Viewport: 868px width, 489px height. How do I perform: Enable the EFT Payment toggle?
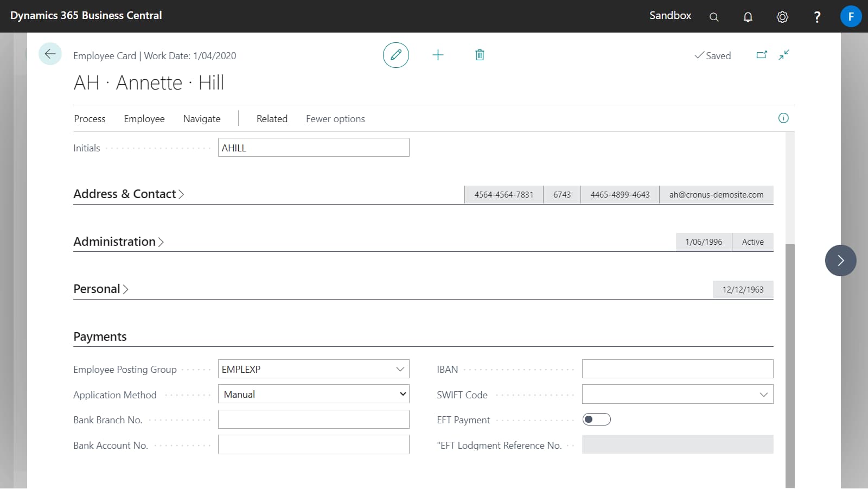click(596, 419)
